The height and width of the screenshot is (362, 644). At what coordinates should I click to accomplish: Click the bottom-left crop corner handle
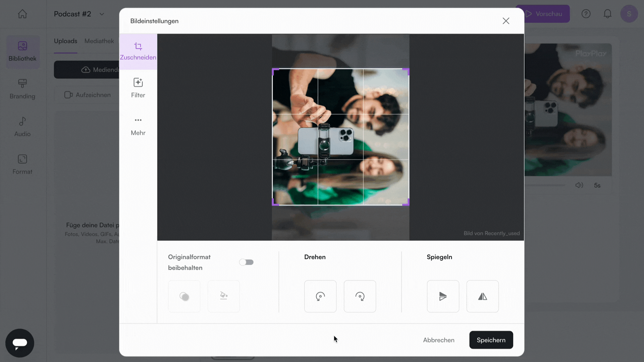275,202
